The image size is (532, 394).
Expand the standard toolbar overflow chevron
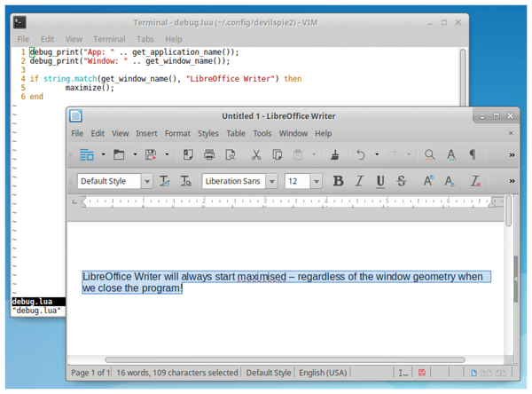[512, 155]
